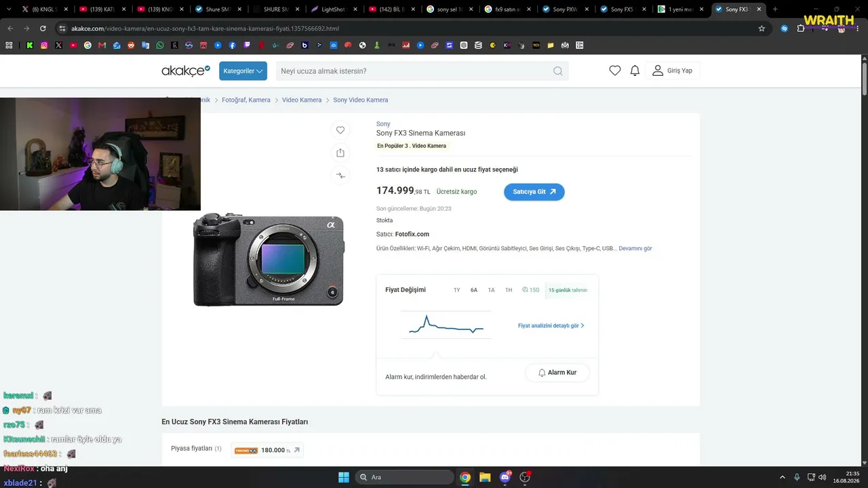Open the Twitch bookmark icon
The image size is (868, 488).
[x=247, y=45]
